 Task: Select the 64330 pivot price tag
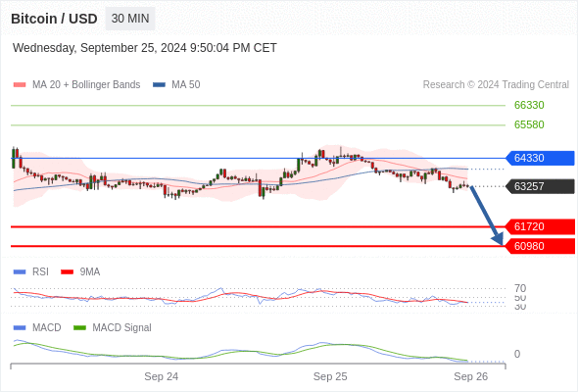[x=540, y=158]
